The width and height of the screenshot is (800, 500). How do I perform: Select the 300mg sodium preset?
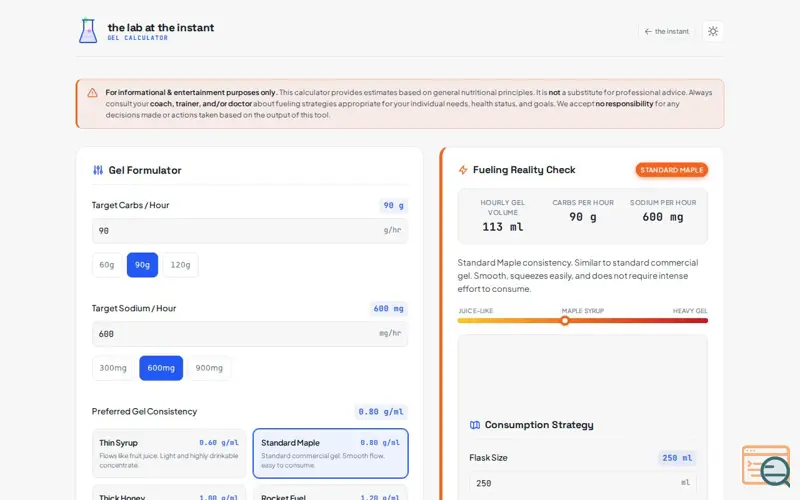[x=113, y=368]
